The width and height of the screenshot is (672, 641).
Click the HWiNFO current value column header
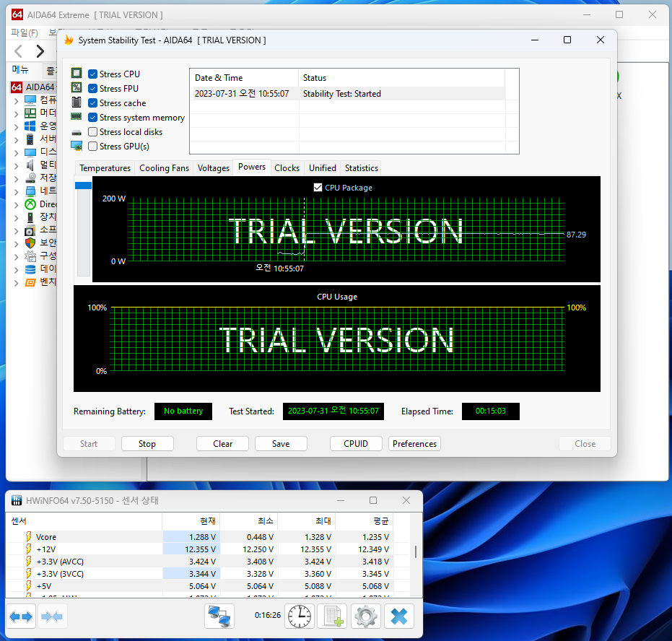[x=191, y=521]
